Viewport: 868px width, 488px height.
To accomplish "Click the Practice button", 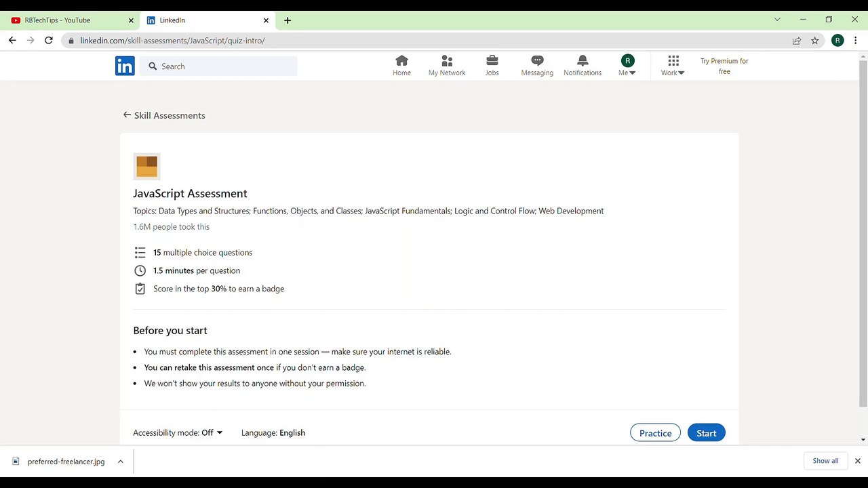I will [655, 433].
